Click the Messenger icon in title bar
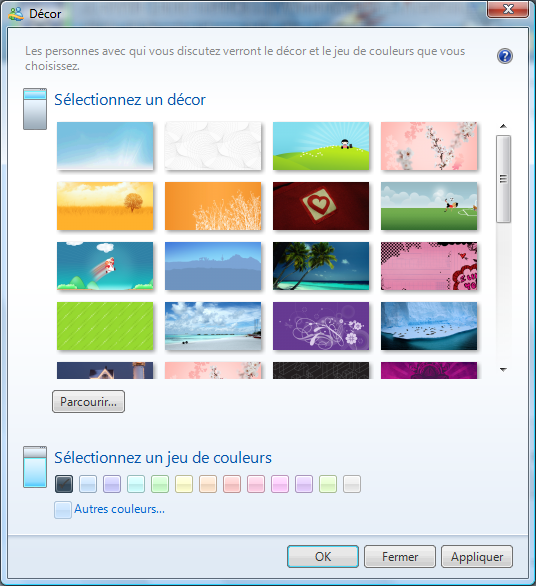 [x=16, y=14]
